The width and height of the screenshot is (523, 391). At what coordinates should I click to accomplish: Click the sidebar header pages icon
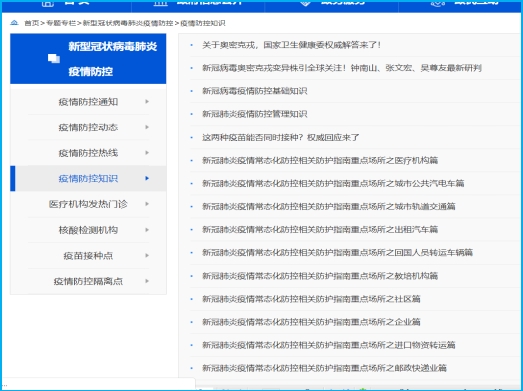click(x=54, y=58)
